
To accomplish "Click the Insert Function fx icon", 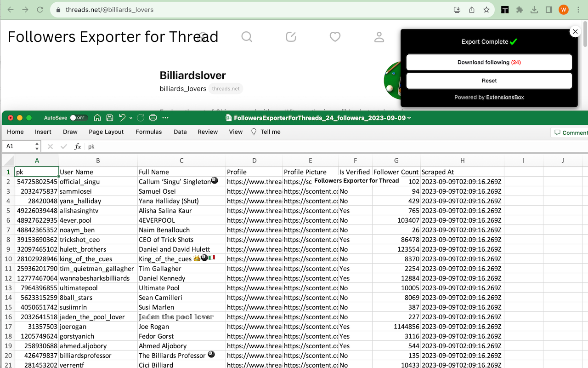I will (78, 146).
